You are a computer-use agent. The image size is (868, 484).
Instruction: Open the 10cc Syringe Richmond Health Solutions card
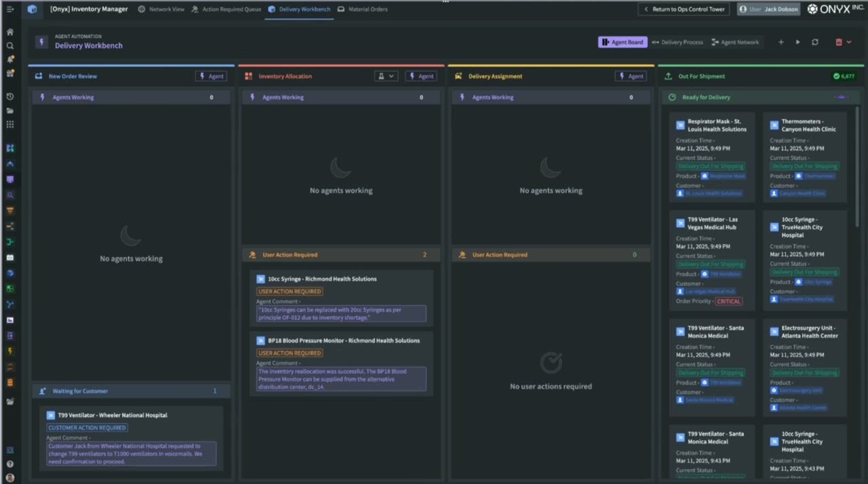point(341,298)
